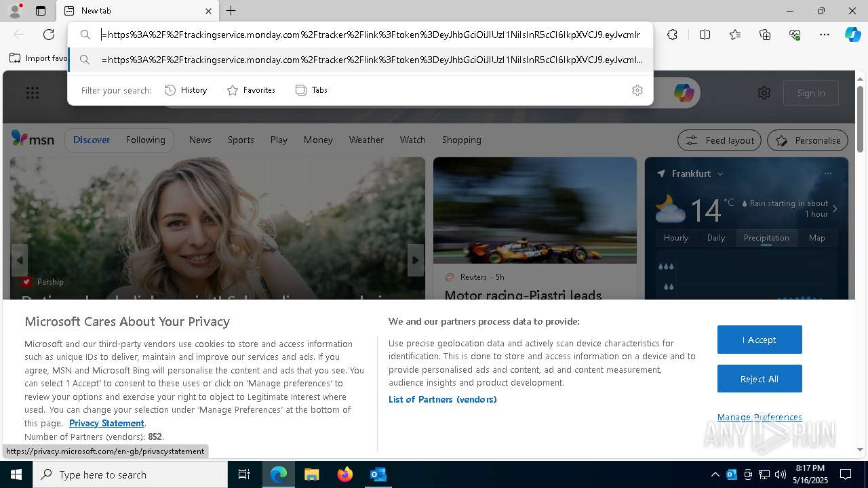Select the URL search suggestion row
868x488 pixels.
[360, 60]
